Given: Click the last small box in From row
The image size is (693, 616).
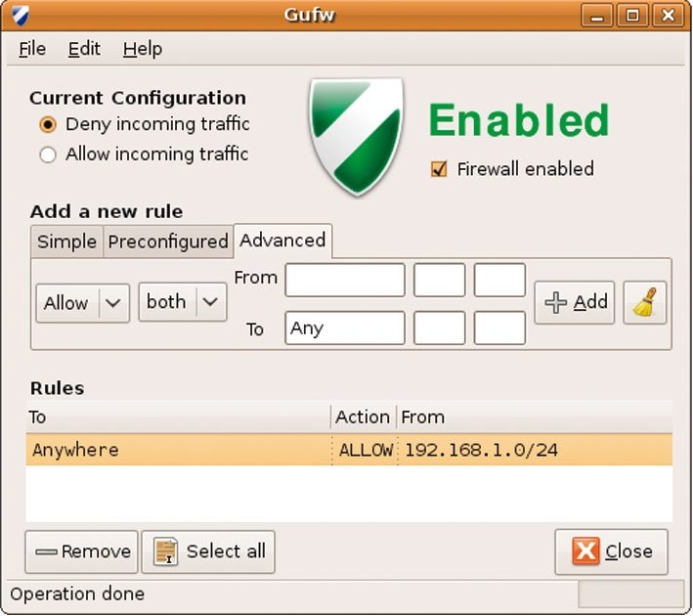Looking at the screenshot, I should pos(499,280).
